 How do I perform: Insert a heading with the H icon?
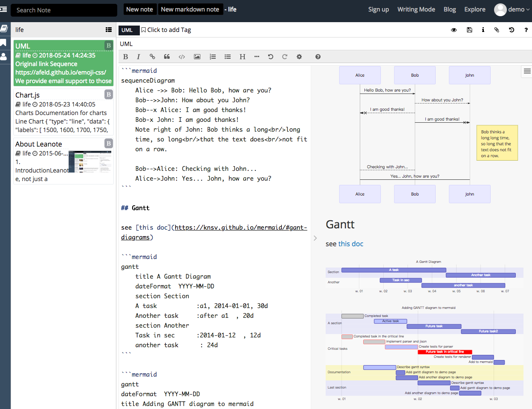coord(243,57)
